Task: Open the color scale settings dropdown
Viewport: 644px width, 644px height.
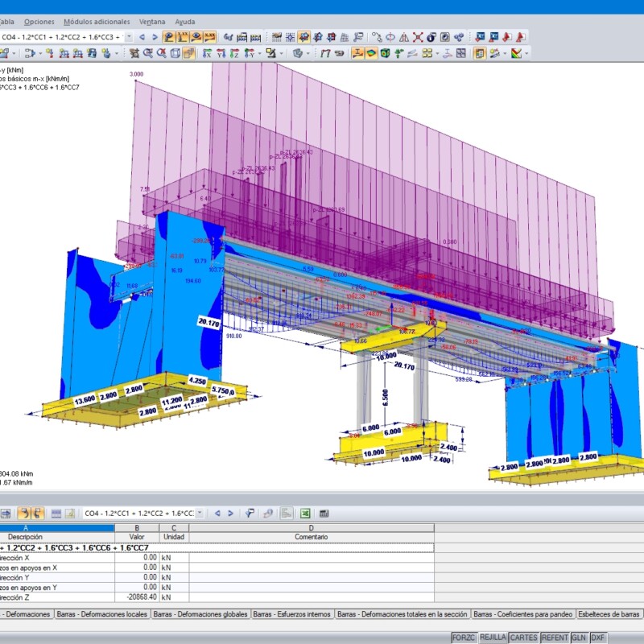Action: point(526,53)
